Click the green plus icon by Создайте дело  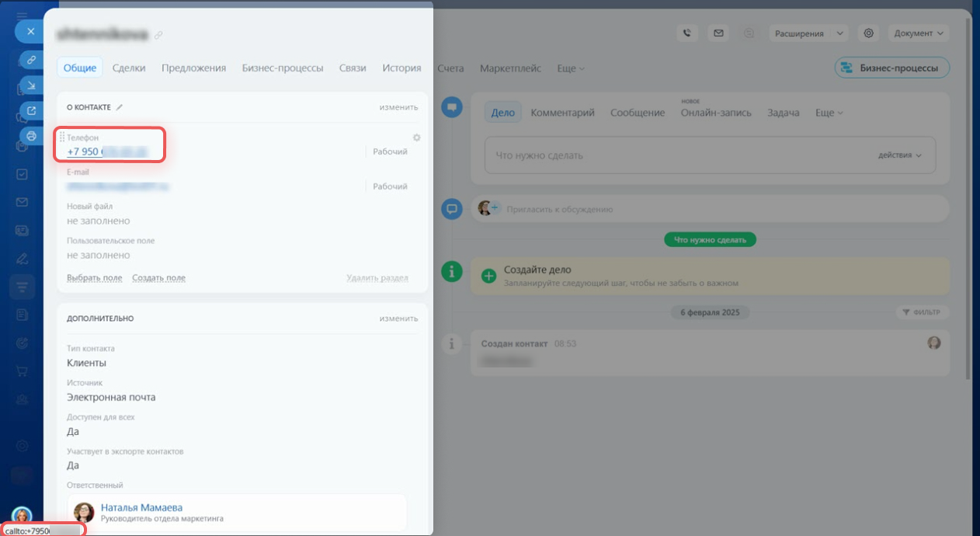(x=489, y=275)
